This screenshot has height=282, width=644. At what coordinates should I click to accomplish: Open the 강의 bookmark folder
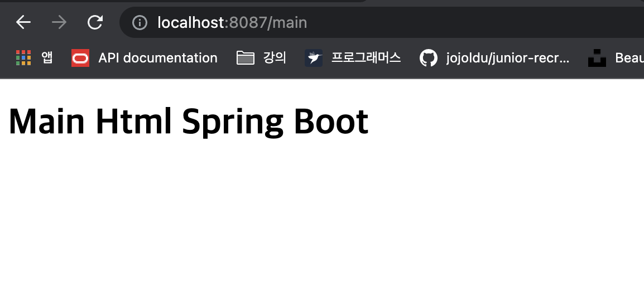tap(261, 58)
